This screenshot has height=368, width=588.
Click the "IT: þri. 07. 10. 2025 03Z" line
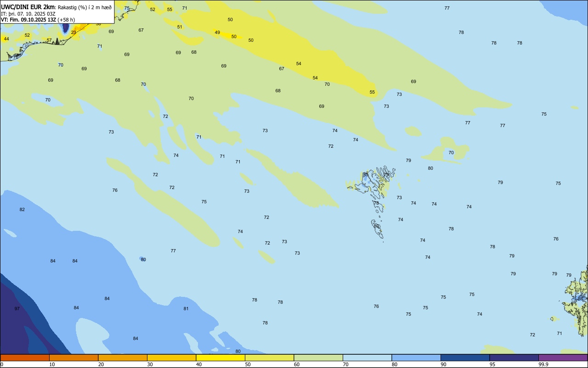[x=28, y=14]
